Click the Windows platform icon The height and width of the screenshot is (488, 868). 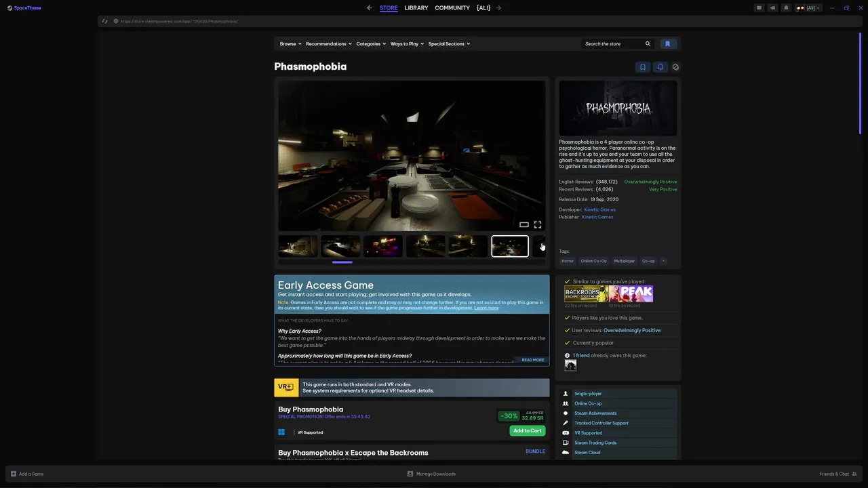pos(281,432)
